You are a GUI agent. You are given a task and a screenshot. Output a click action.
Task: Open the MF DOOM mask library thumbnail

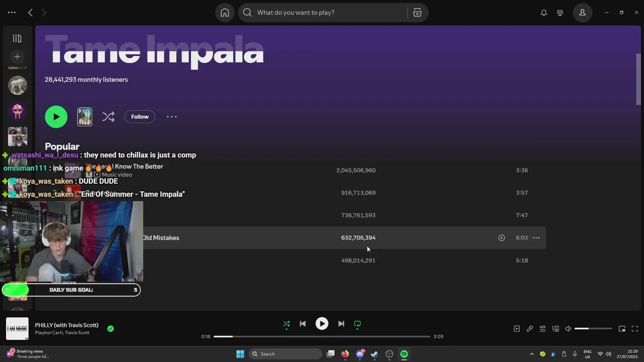[18, 111]
